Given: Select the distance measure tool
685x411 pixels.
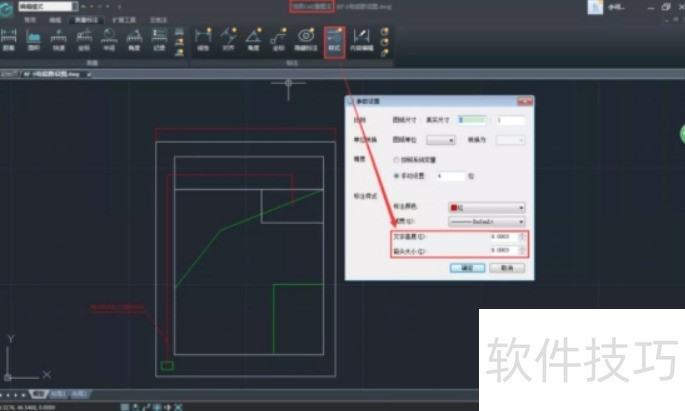Looking at the screenshot, I should point(9,39).
